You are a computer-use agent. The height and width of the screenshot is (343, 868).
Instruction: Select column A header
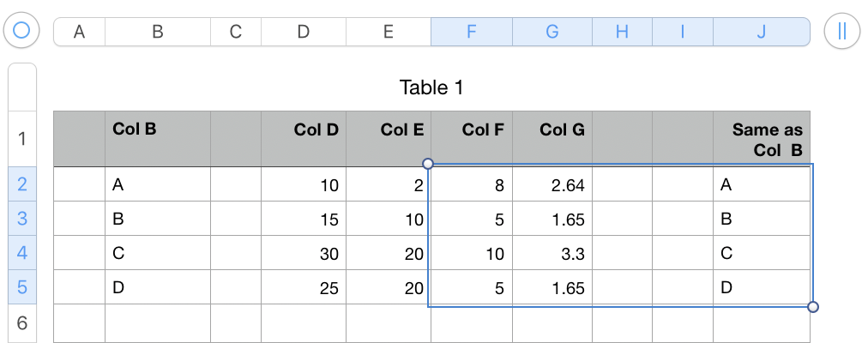pos(80,32)
